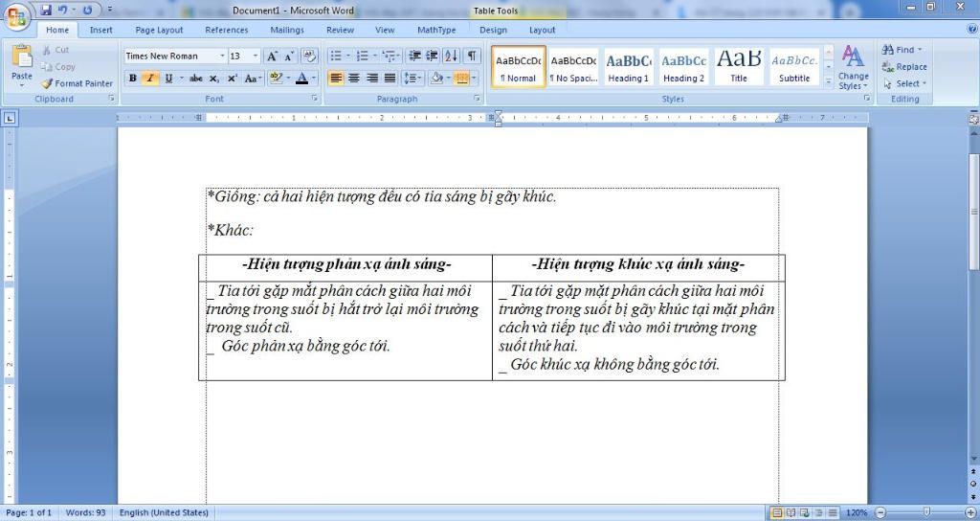Clear formatting with the eraser icon
This screenshot has width=980, height=521.
click(308, 57)
